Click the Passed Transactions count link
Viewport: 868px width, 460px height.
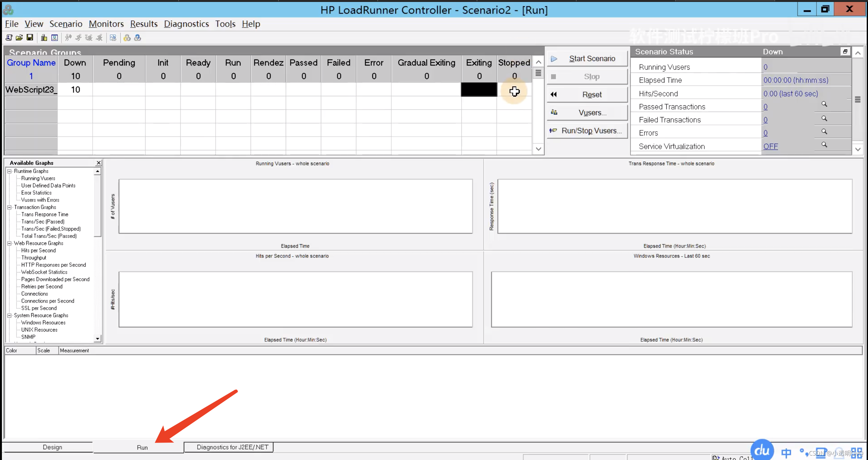(765, 107)
